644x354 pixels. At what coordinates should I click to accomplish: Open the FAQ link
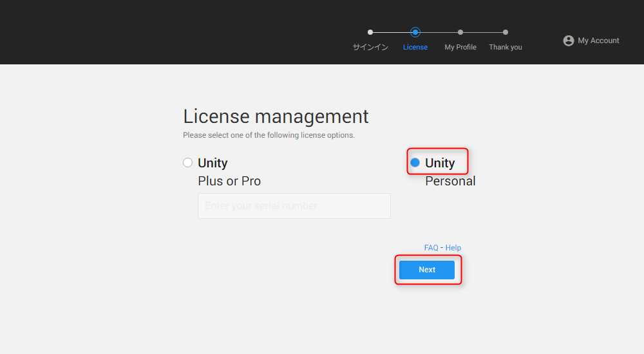(431, 248)
